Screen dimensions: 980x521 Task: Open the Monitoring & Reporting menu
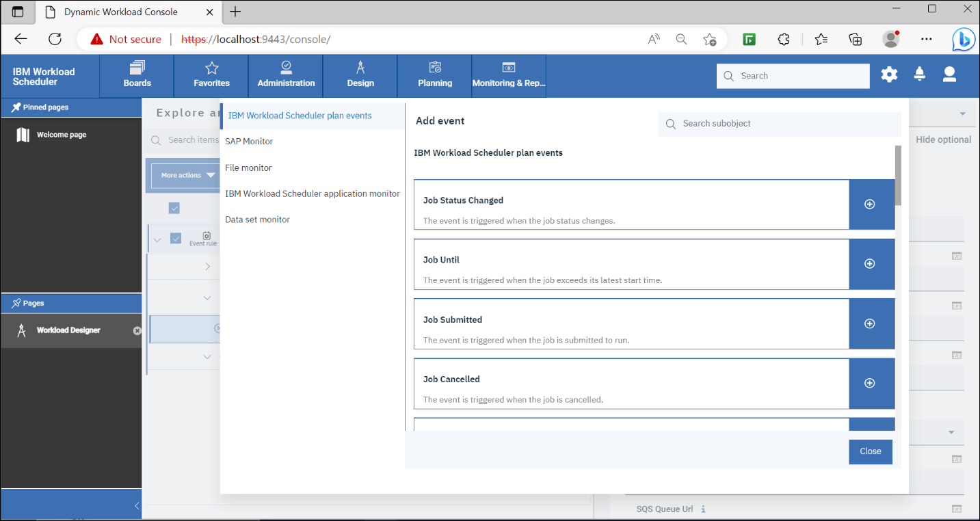tap(509, 76)
